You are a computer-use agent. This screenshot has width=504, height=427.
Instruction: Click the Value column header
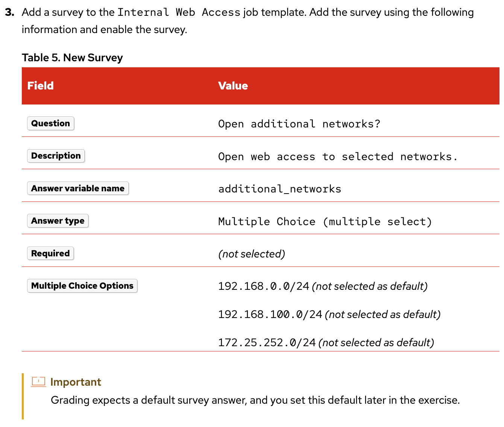(233, 86)
